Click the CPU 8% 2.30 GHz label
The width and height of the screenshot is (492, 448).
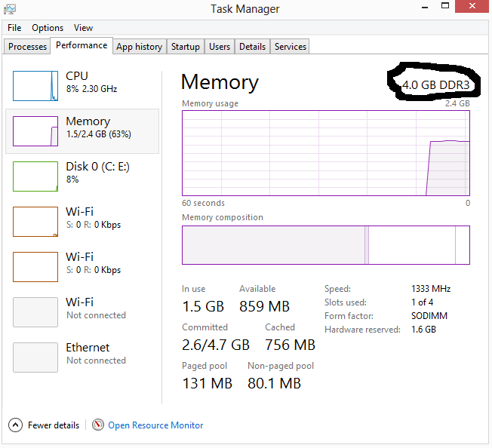click(x=91, y=82)
